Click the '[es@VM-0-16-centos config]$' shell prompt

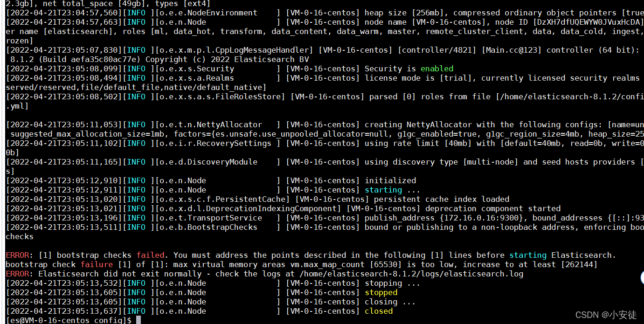click(x=69, y=320)
